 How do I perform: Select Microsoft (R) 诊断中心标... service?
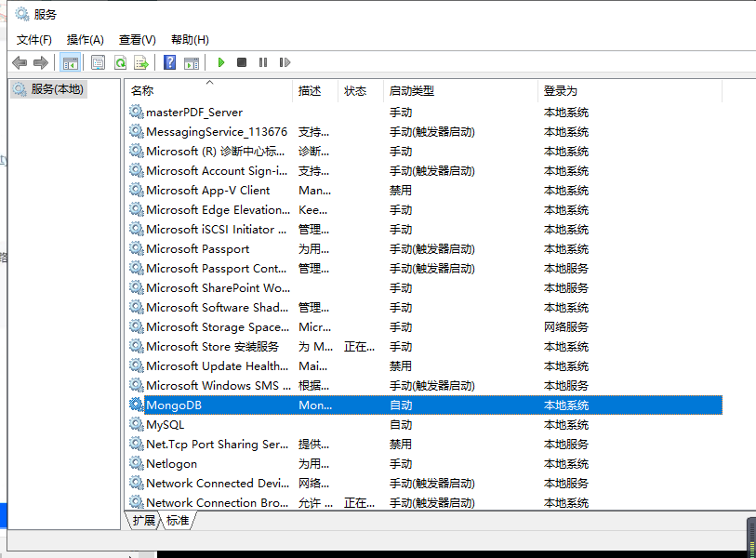pyautogui.click(x=216, y=152)
